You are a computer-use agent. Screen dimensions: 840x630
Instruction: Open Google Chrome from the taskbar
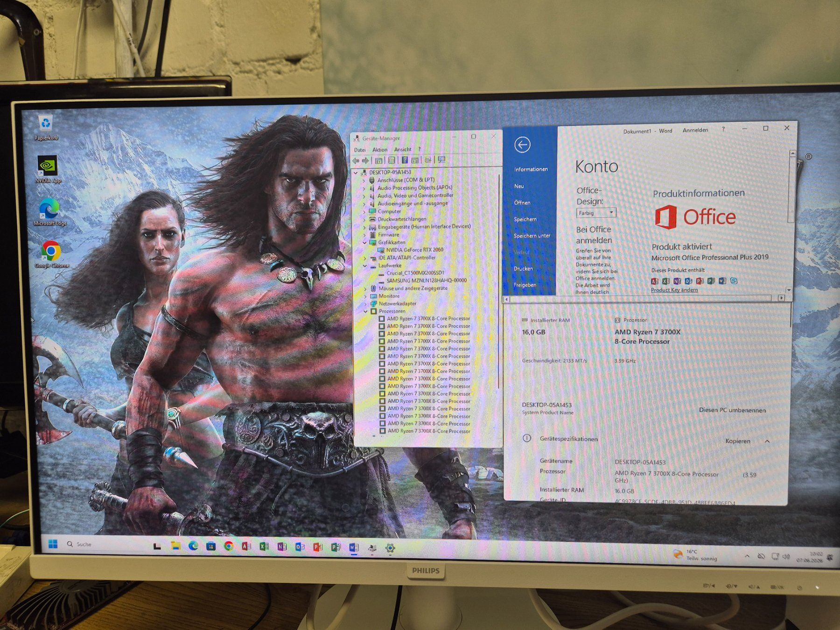[x=229, y=546]
